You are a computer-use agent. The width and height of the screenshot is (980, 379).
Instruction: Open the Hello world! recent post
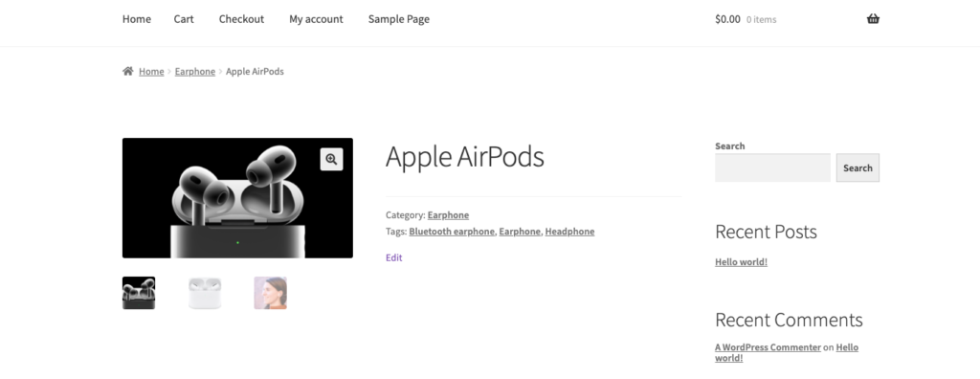click(742, 262)
